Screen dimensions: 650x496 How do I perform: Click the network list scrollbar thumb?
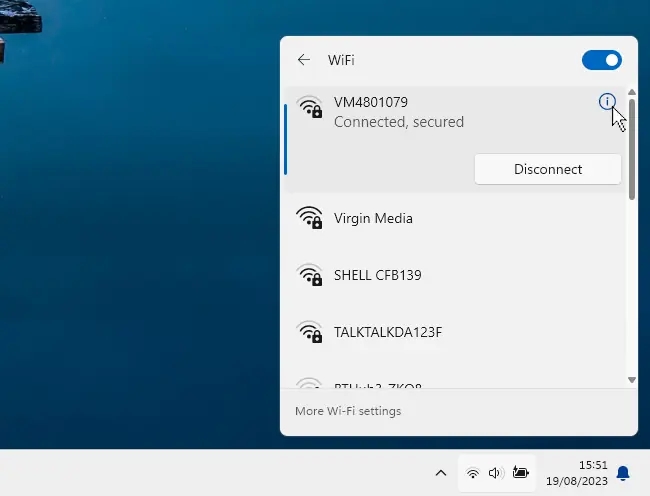pyautogui.click(x=632, y=149)
